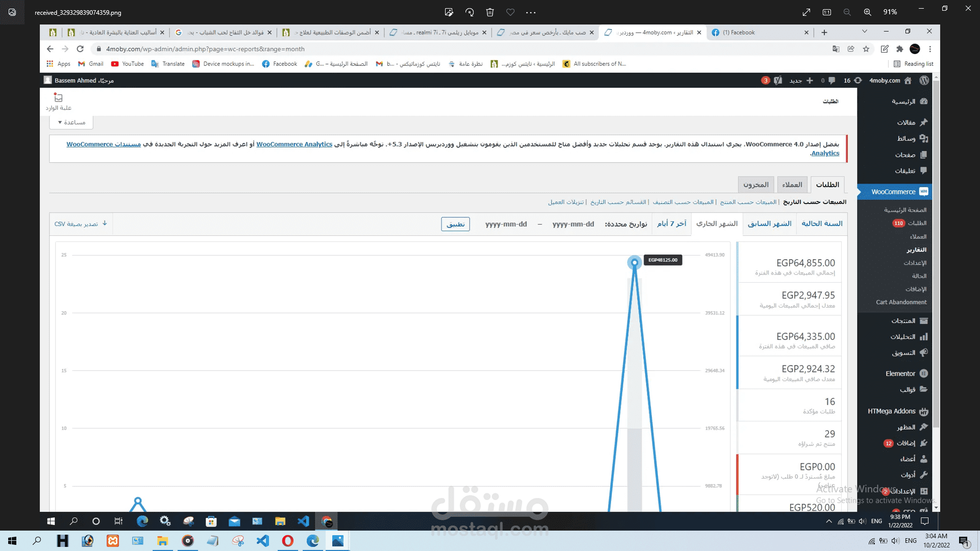Click the تطبيق apply button
980x551 pixels.
point(455,224)
